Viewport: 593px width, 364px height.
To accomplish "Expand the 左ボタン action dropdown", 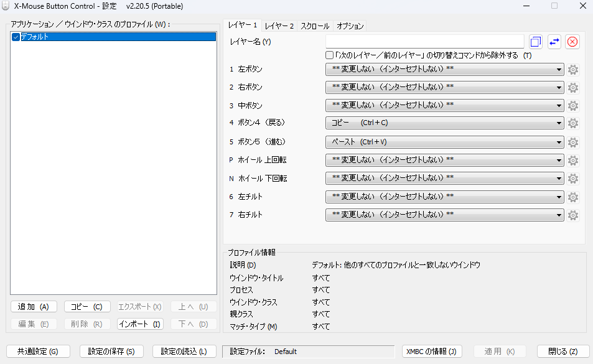I will 444,69.
